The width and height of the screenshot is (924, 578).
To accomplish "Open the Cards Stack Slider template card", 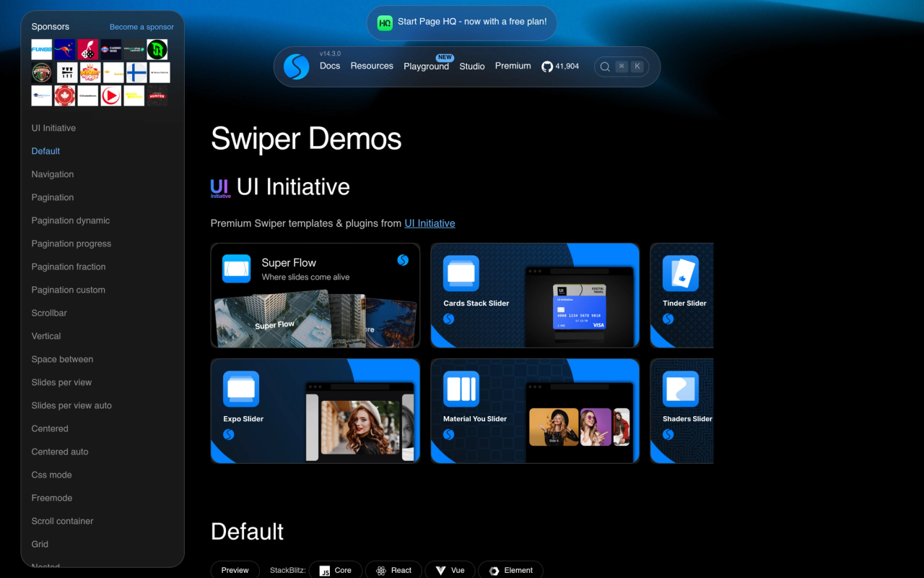I will click(x=535, y=296).
